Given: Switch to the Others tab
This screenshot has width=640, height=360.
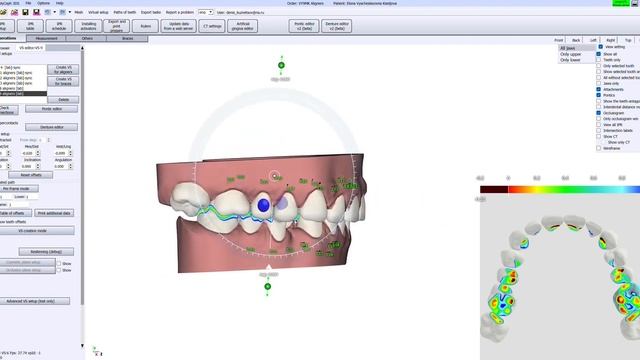Looking at the screenshot, I should click(87, 38).
